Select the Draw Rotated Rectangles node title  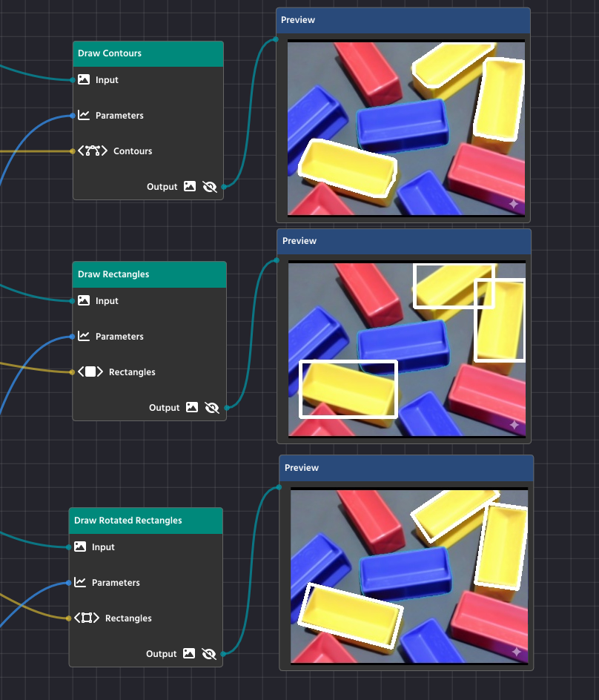coord(145,521)
